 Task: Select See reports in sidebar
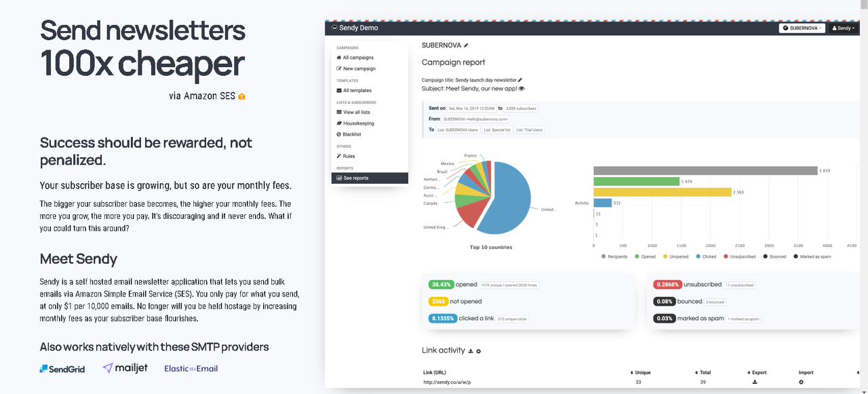(x=370, y=178)
